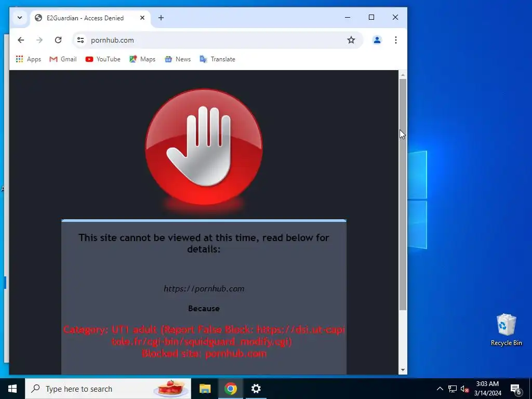The height and width of the screenshot is (399, 532).
Task: Open Chrome's three-dot menu
Action: coord(395,40)
